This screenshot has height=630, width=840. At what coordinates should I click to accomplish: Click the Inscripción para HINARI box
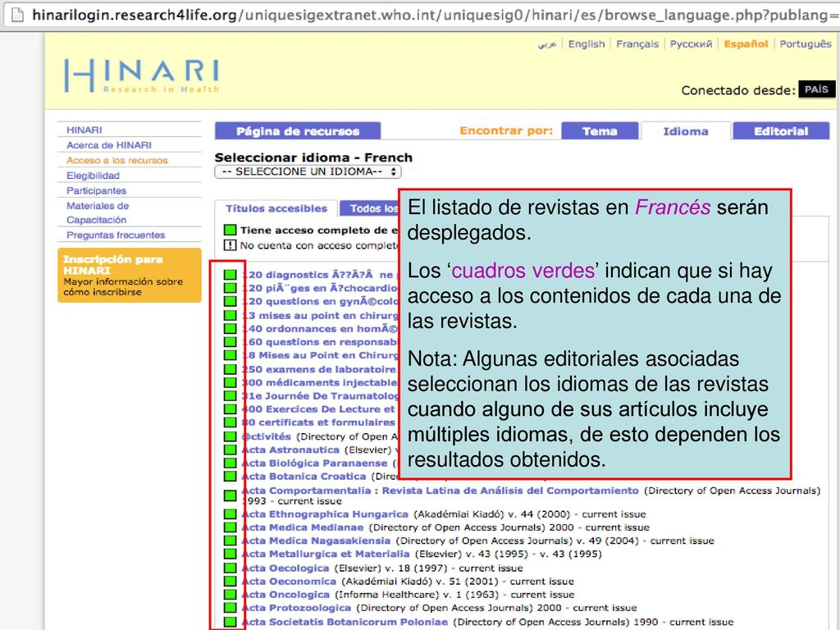click(129, 276)
